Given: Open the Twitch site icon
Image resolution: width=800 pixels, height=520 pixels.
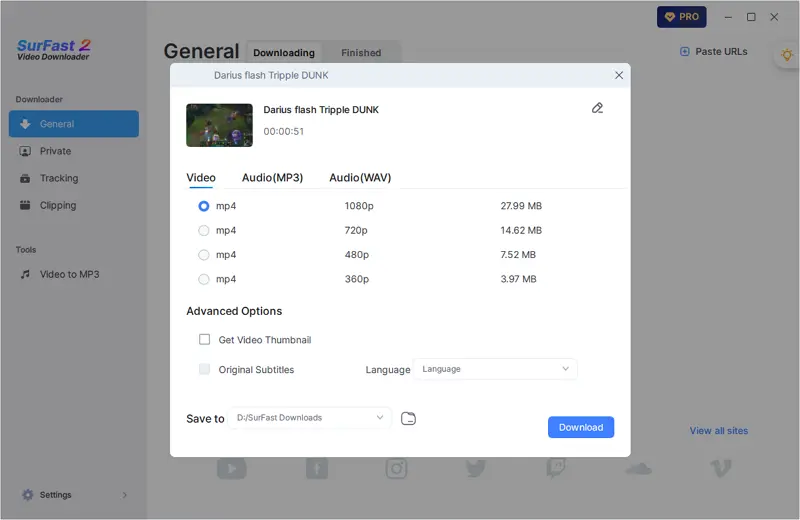Looking at the screenshot, I should (556, 467).
